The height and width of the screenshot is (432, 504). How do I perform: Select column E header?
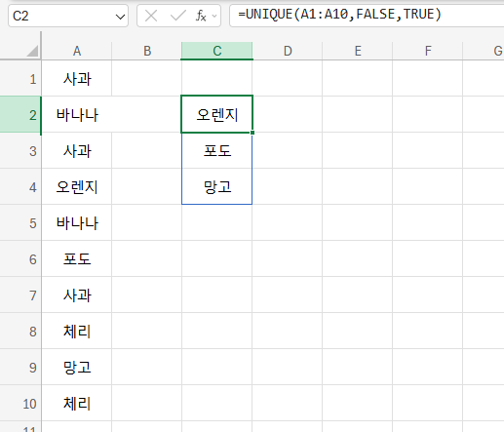pyautogui.click(x=358, y=51)
